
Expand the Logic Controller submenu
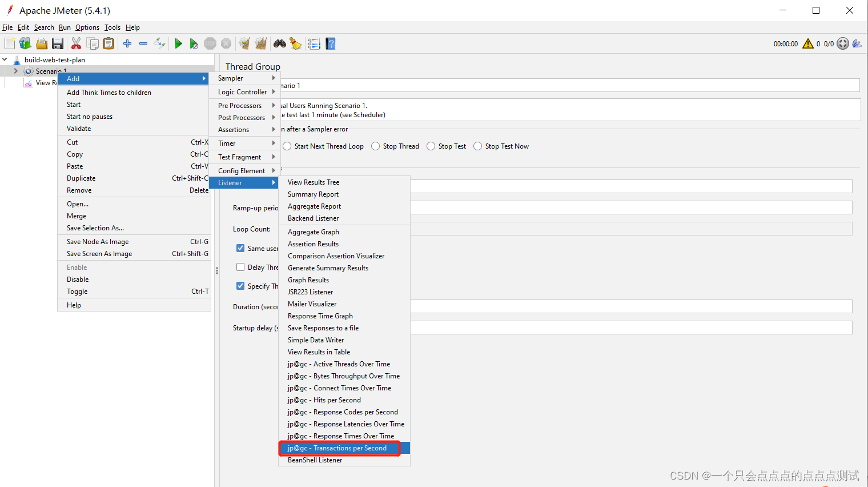pos(246,92)
